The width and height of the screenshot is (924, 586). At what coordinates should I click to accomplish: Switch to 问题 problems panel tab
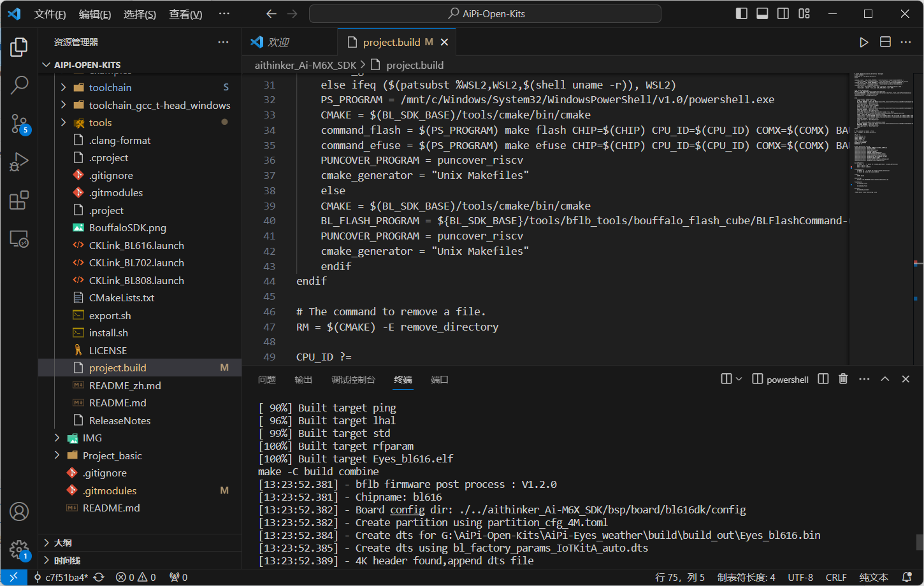pos(267,380)
